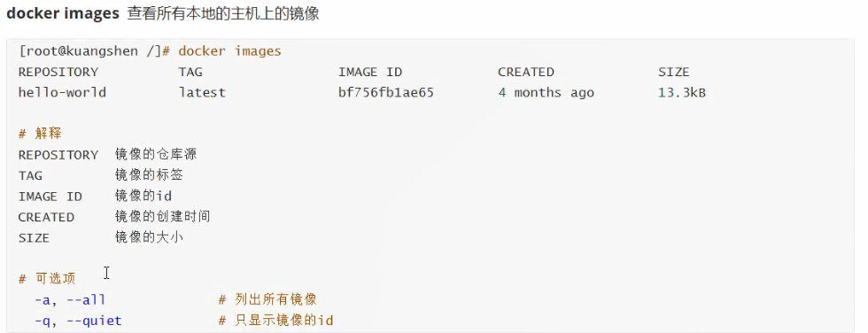
Task: Click the explanation text '镜像的创建时间'
Action: [x=162, y=216]
